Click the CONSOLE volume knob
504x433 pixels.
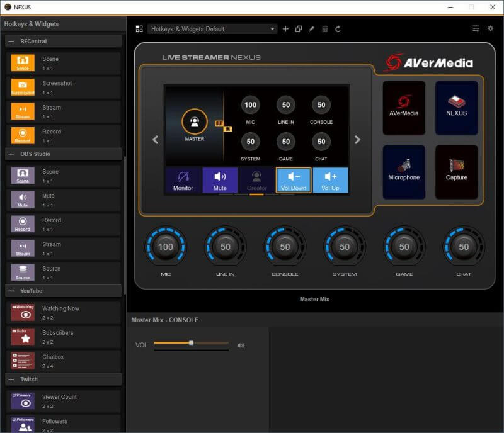(x=285, y=247)
